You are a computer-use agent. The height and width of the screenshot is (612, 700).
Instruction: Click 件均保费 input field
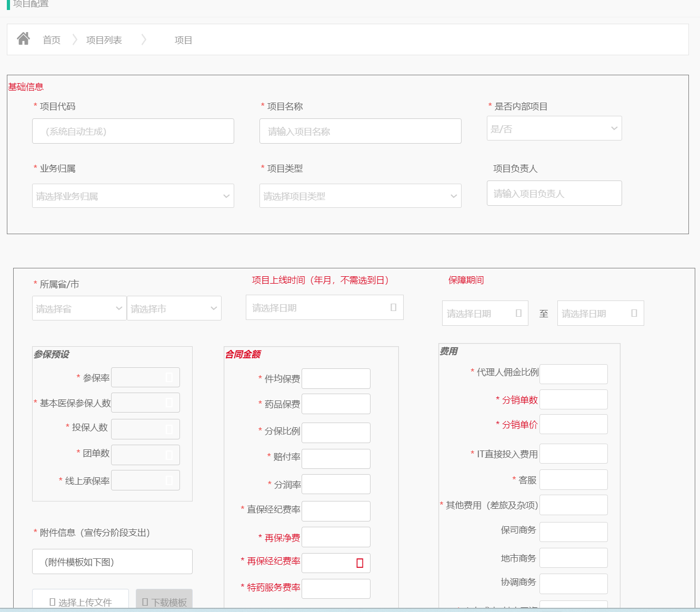(336, 378)
